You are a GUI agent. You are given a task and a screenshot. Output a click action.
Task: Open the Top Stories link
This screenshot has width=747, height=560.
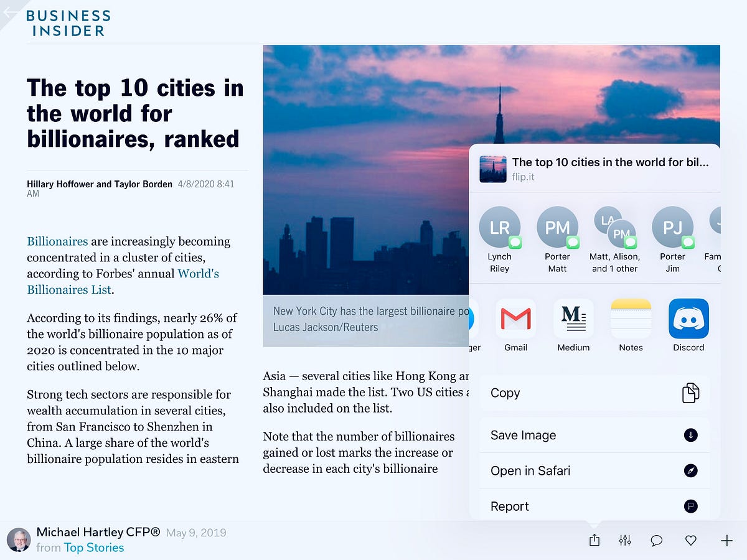[93, 548]
